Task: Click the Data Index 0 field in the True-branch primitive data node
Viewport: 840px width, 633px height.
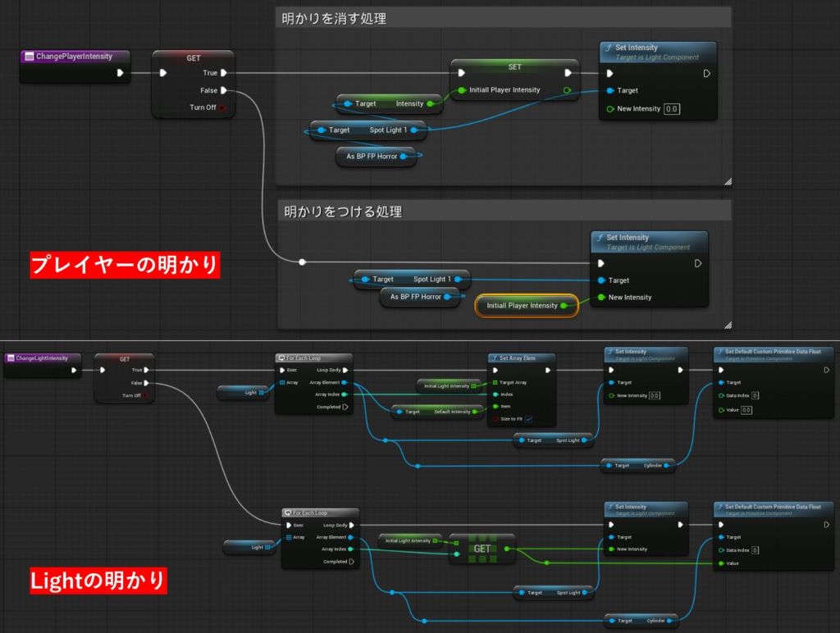Action: coord(755,396)
